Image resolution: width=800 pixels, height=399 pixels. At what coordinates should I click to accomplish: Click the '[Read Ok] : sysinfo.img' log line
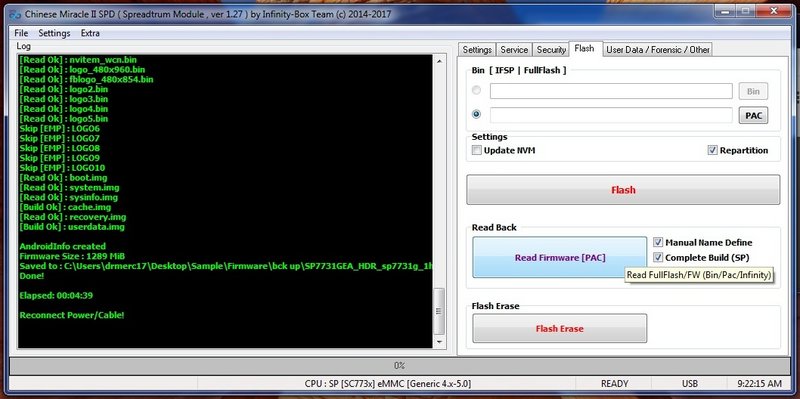(68, 197)
